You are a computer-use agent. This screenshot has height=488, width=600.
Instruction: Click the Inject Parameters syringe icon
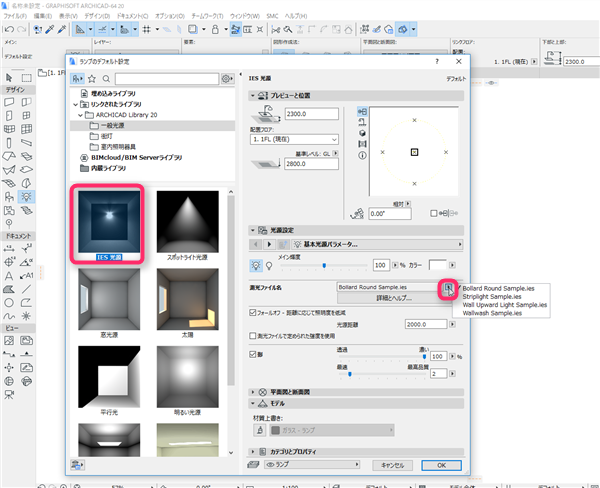pos(61,29)
